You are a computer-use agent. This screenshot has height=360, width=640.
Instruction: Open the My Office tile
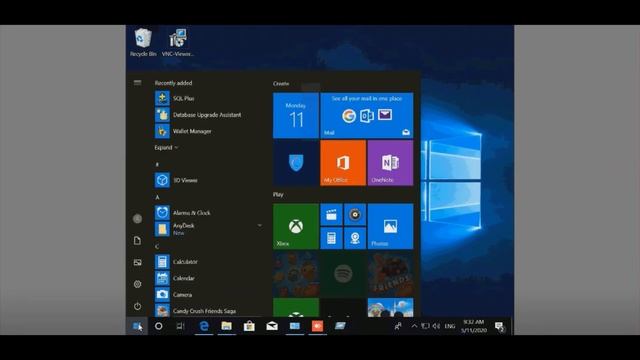[x=343, y=163]
